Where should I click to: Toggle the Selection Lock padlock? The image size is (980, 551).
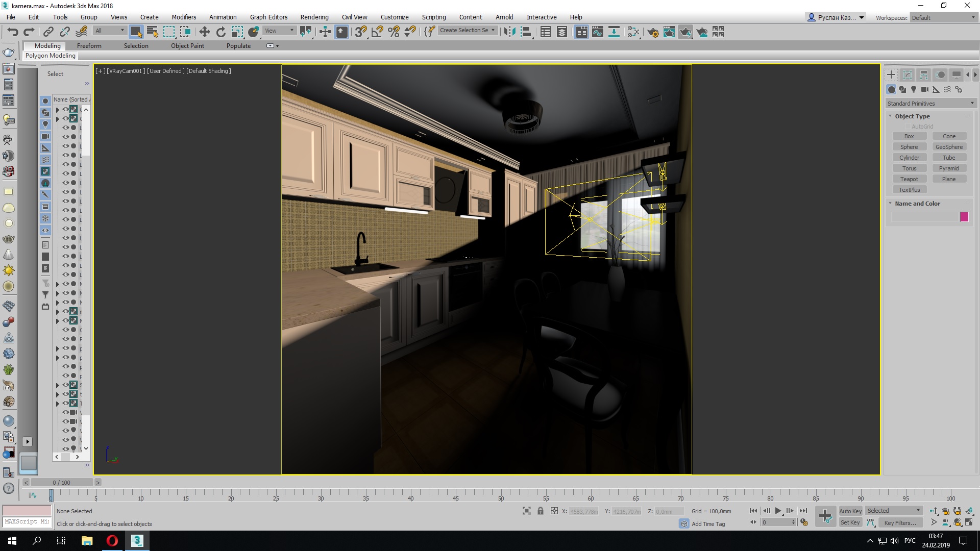point(540,511)
